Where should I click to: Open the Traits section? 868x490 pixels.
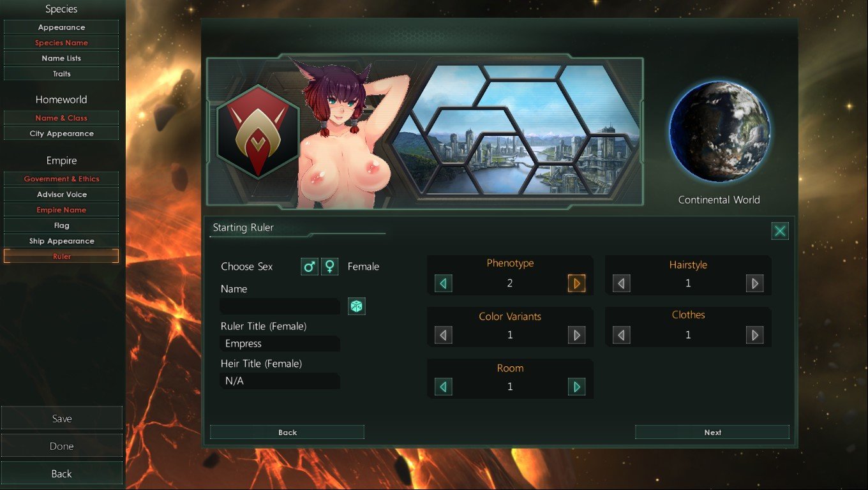61,74
